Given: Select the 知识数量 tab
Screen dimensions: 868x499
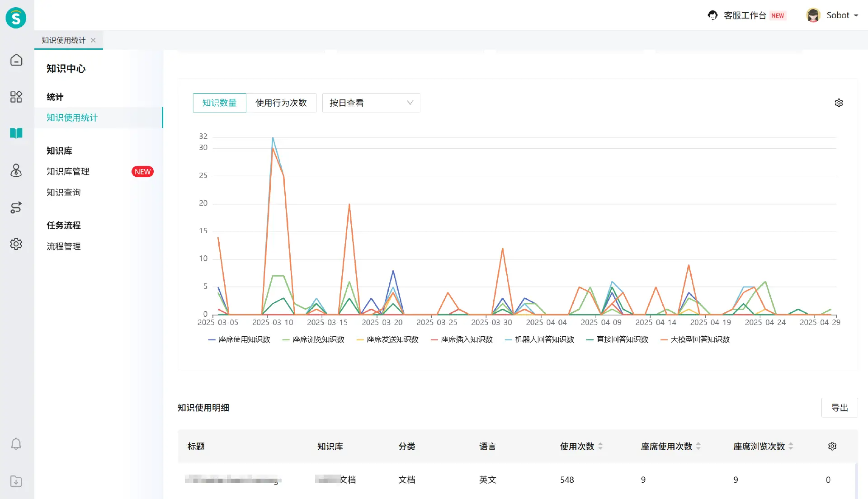Looking at the screenshot, I should [219, 103].
